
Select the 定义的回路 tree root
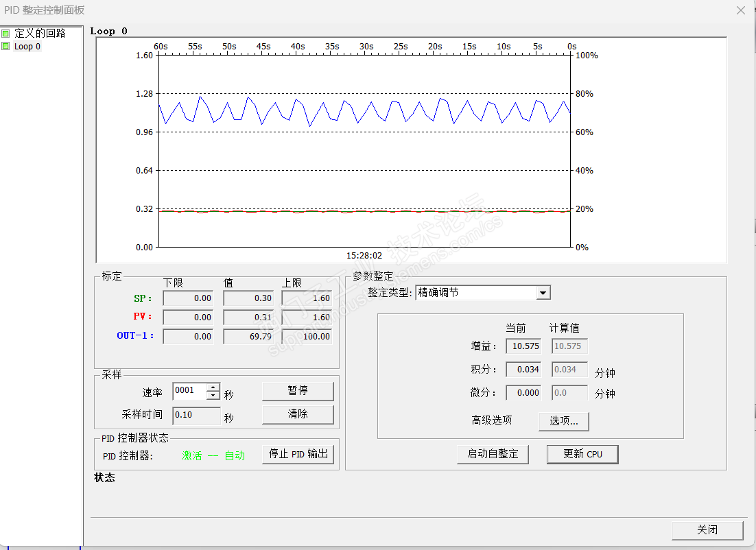tap(40, 33)
